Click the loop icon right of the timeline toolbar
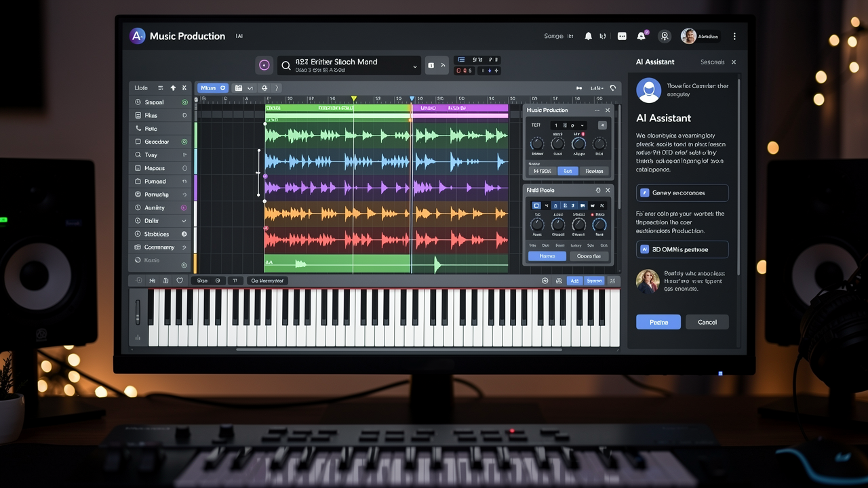868x488 pixels. pos(613,88)
